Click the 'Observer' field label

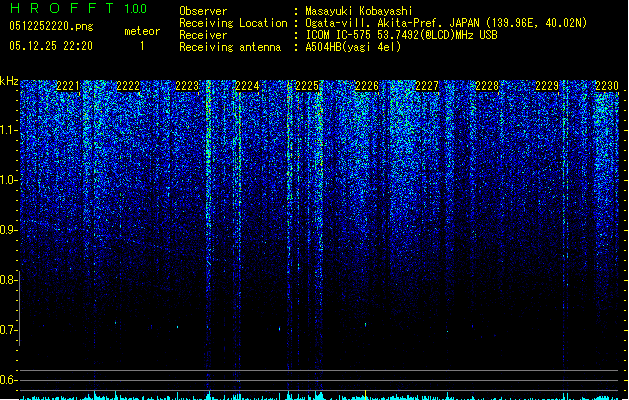203,11
